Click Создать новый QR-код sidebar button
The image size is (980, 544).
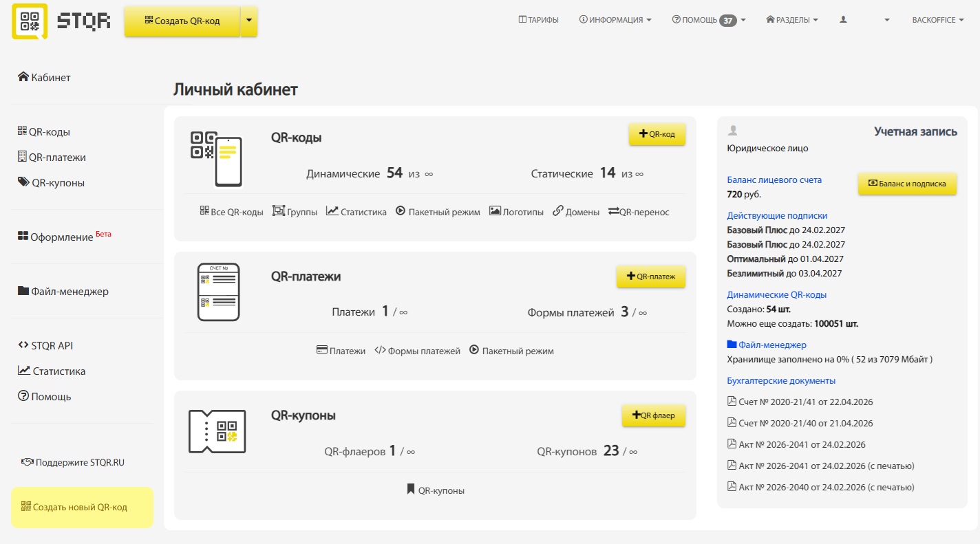(x=82, y=508)
